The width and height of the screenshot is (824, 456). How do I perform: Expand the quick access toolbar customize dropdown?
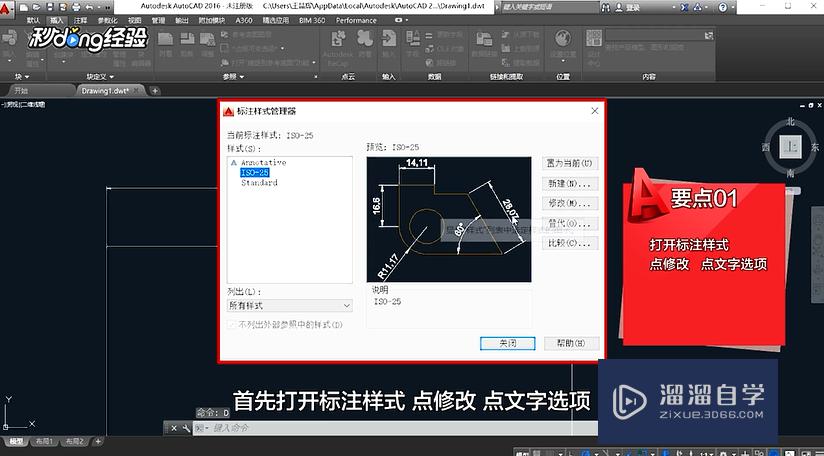pos(108,8)
